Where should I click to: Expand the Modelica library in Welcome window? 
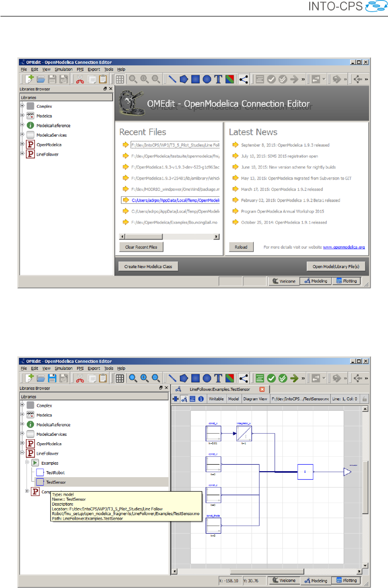coord(22,115)
